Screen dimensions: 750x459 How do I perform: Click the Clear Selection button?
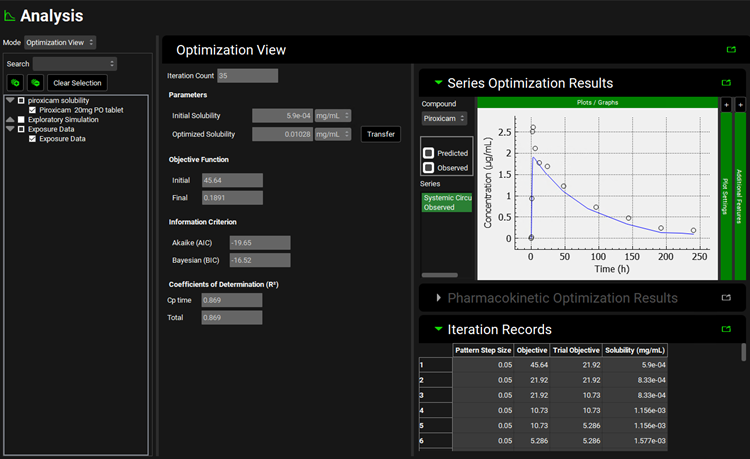pyautogui.click(x=77, y=82)
